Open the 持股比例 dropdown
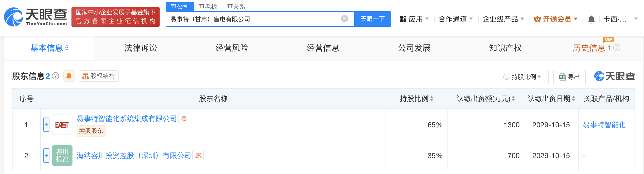Viewport: 644px width, 174px height. click(523, 77)
